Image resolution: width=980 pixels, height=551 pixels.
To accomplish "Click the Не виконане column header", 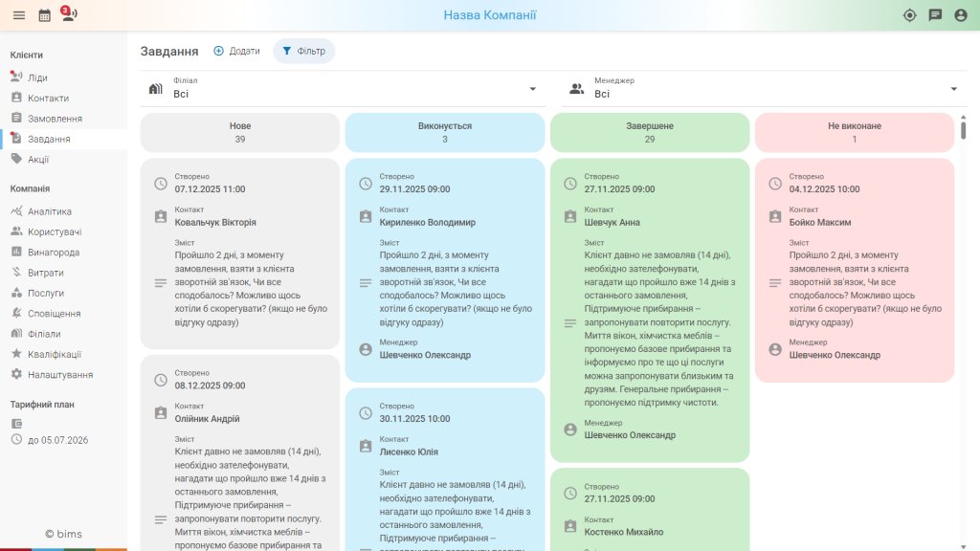I will click(x=855, y=132).
